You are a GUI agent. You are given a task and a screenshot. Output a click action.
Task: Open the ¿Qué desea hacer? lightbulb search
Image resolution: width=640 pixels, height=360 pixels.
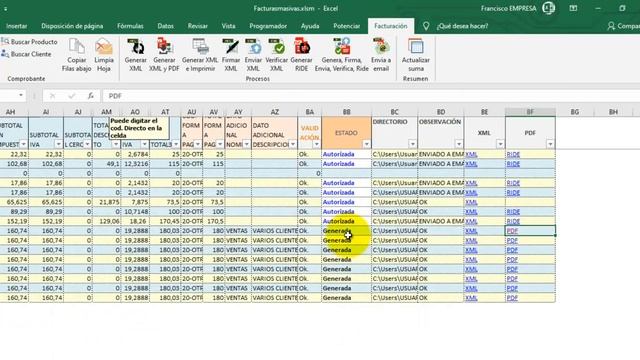pos(426,26)
